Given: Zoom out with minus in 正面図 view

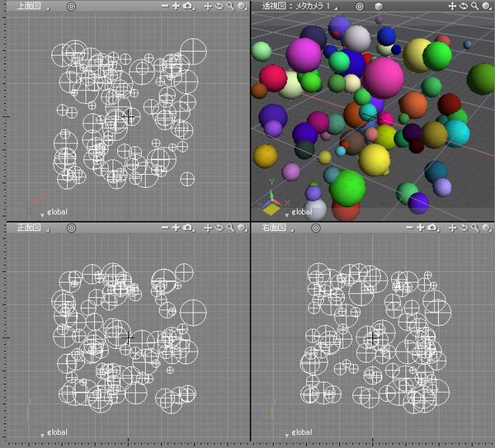Looking at the screenshot, I should pyautogui.click(x=165, y=228).
